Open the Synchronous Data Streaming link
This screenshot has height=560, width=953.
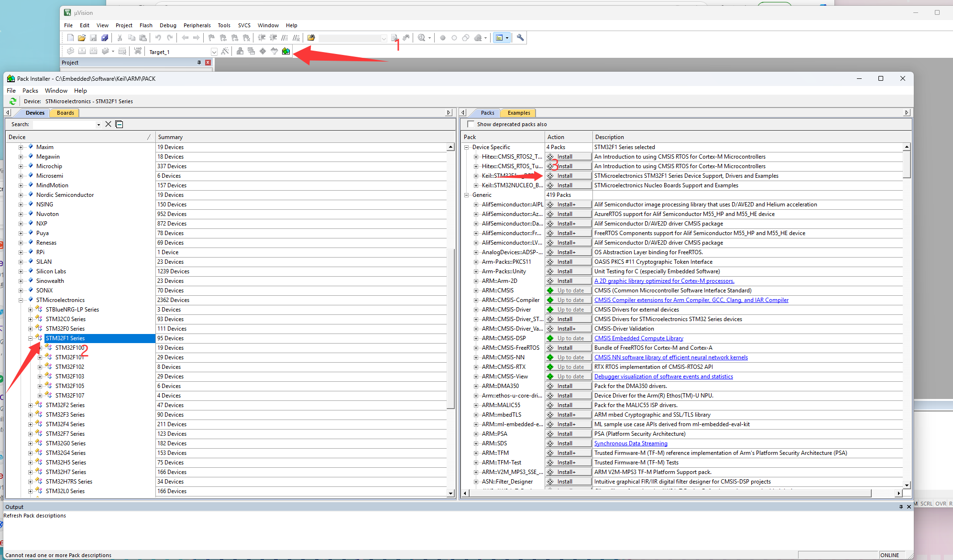tap(630, 443)
